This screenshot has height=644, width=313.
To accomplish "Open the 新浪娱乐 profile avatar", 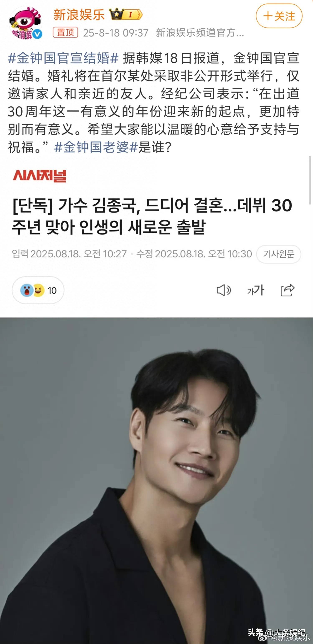I will [25, 23].
